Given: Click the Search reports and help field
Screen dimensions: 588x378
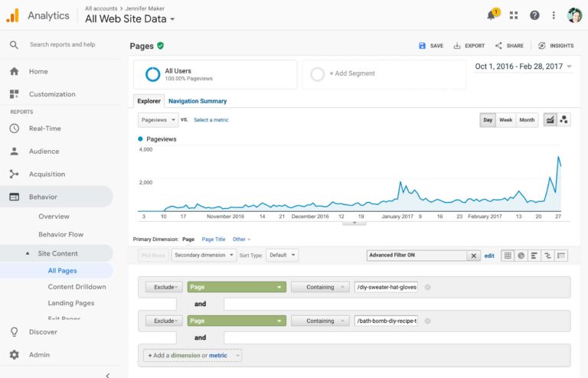Looking at the screenshot, I should click(x=63, y=44).
